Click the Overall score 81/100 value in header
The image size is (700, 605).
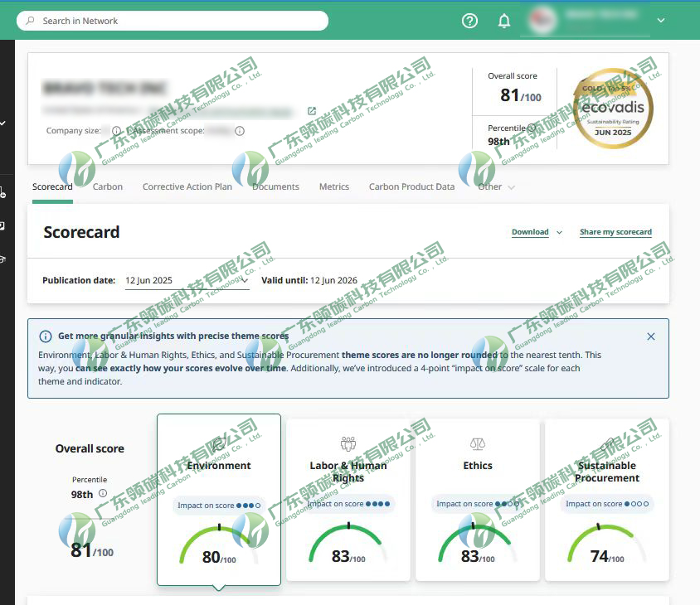[521, 95]
